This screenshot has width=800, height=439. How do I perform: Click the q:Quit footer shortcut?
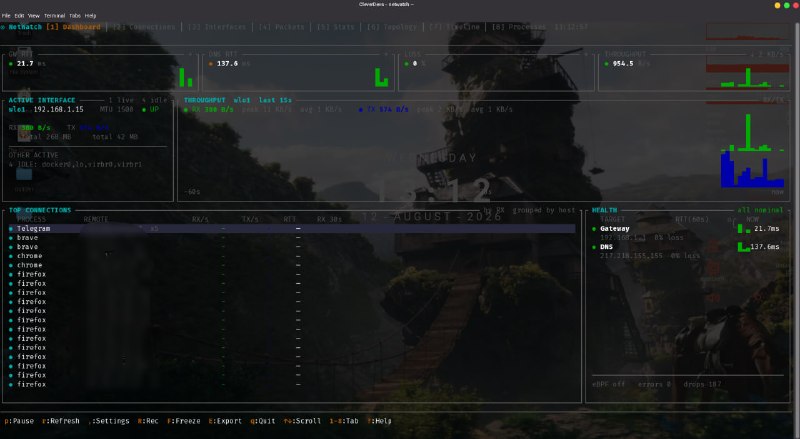(x=262, y=421)
